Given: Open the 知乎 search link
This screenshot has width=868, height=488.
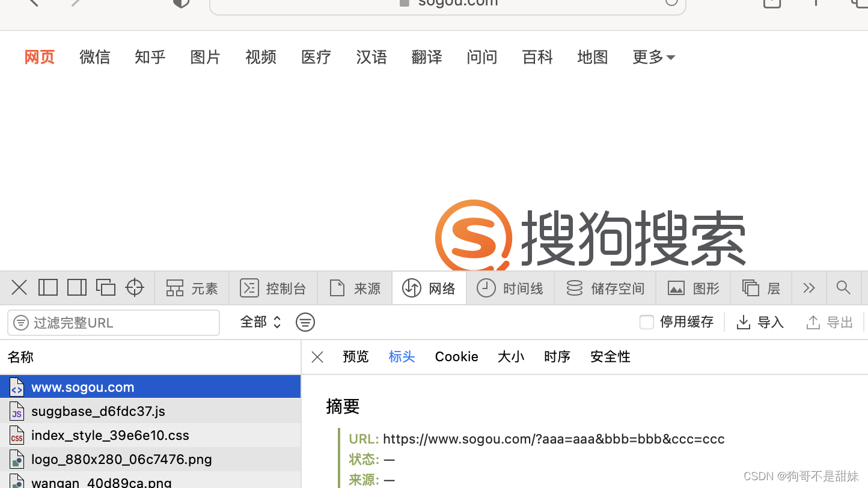Looking at the screenshot, I should point(150,57).
